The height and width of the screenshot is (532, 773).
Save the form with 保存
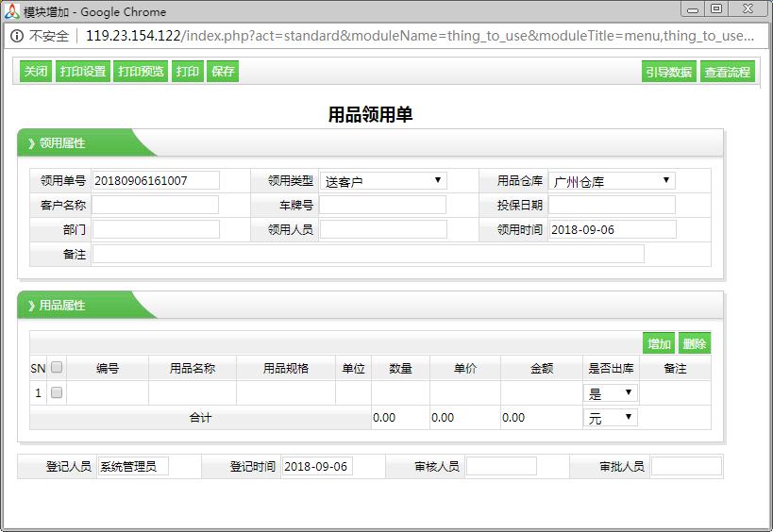click(223, 72)
